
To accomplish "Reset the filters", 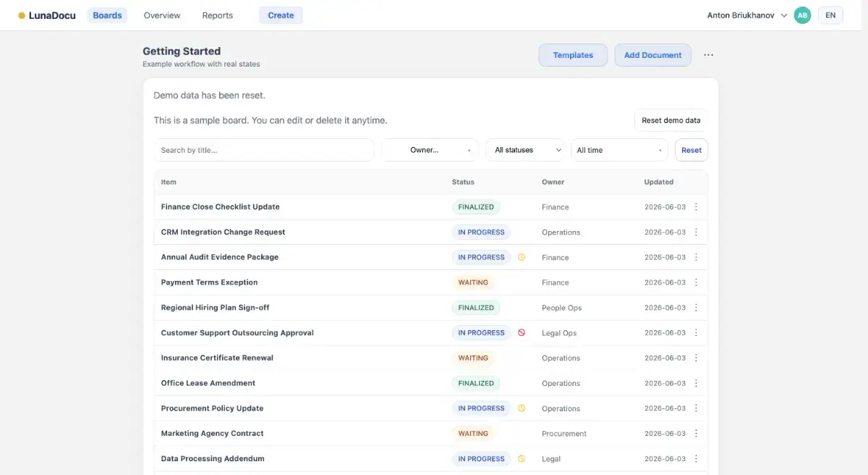I will point(692,150).
